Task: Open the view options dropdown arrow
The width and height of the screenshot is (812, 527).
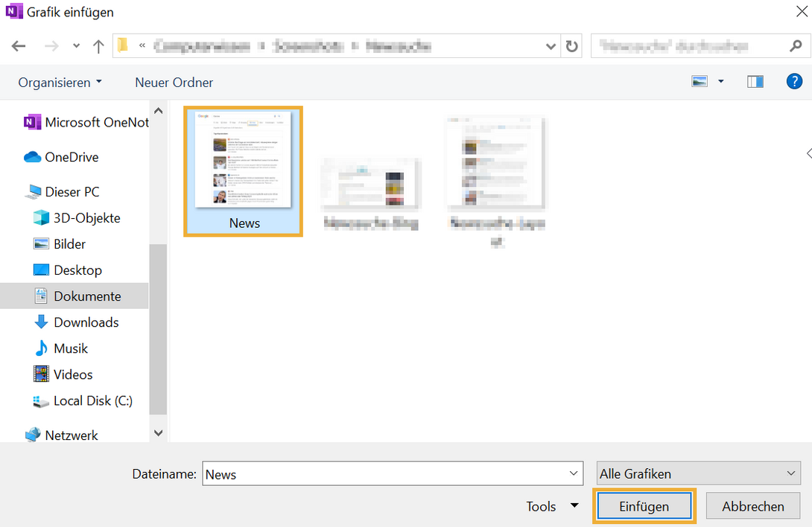Action: click(x=721, y=81)
